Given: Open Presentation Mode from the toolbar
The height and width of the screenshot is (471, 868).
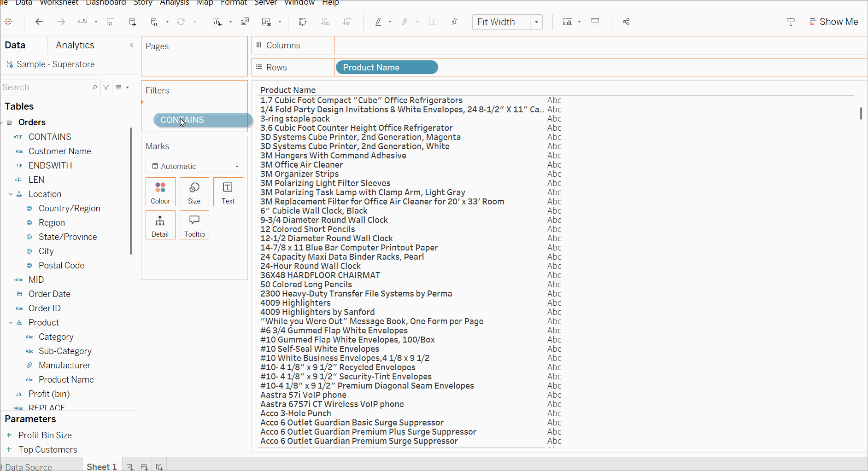Looking at the screenshot, I should click(595, 22).
